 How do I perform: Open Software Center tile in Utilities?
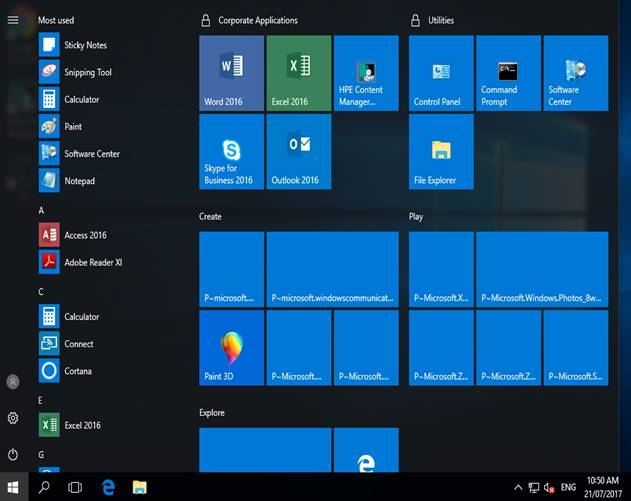pos(575,73)
